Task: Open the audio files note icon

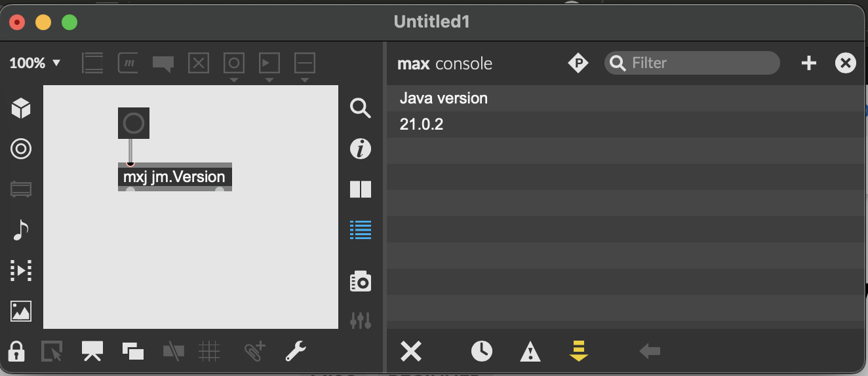Action: pos(21,230)
